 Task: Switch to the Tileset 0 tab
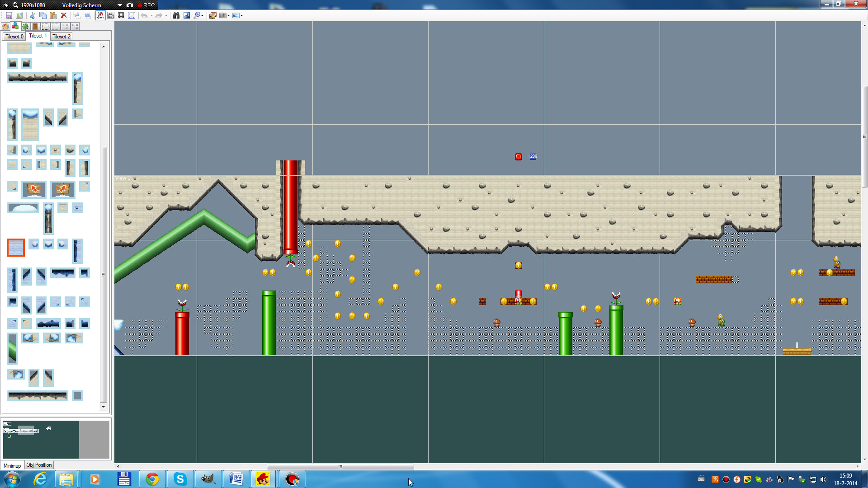tap(14, 36)
